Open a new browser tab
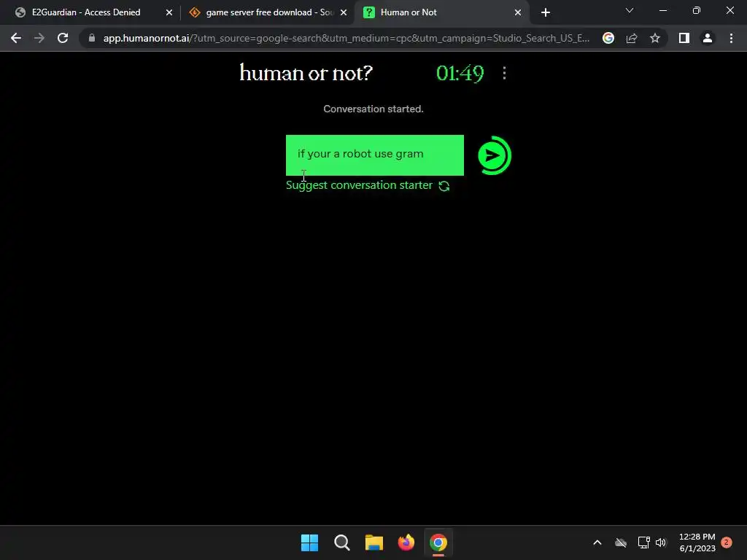This screenshot has height=560, width=747. (x=546, y=12)
